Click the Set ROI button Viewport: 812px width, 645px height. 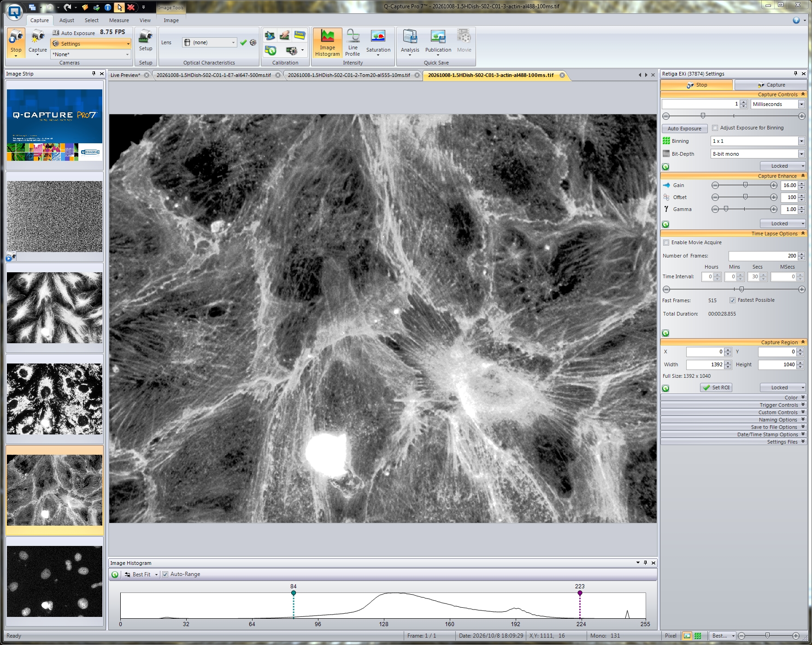pyautogui.click(x=716, y=388)
